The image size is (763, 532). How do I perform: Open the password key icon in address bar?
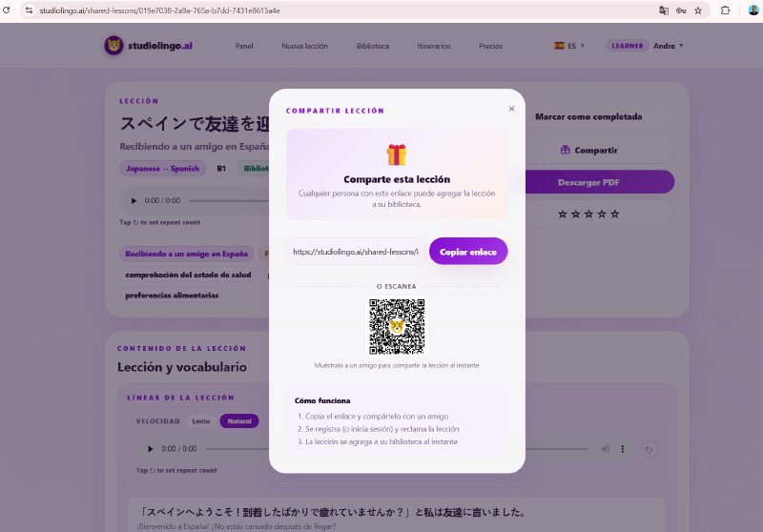(x=681, y=10)
